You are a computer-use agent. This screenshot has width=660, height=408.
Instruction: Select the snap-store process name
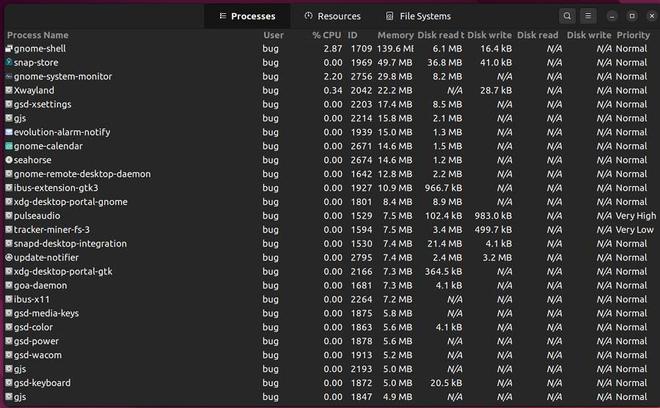[36, 62]
